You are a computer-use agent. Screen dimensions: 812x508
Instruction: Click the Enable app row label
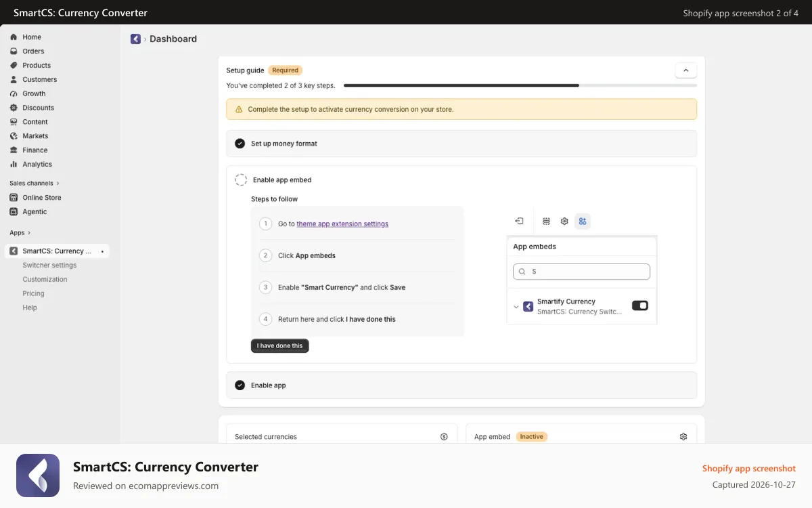click(269, 385)
